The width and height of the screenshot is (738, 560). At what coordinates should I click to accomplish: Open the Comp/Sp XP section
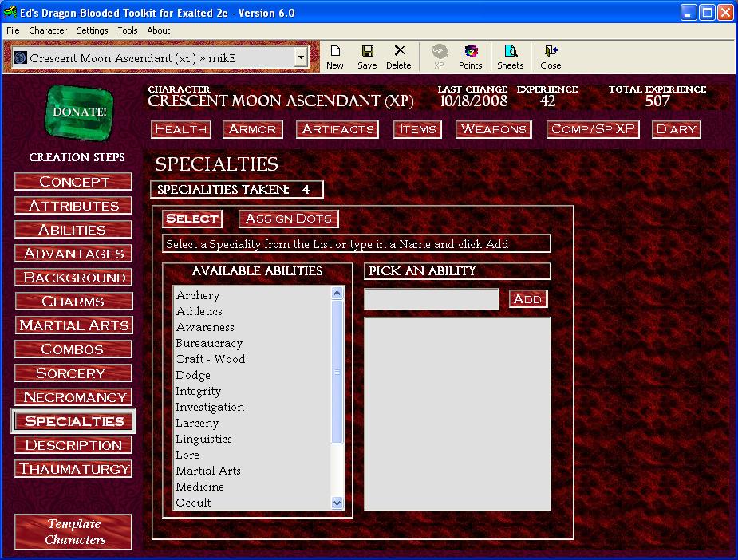593,129
